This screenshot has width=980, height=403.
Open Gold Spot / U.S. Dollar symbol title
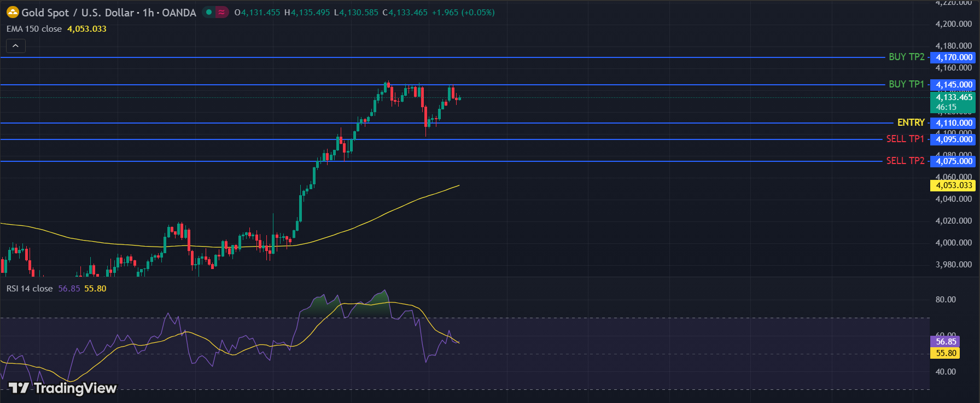(x=108, y=13)
